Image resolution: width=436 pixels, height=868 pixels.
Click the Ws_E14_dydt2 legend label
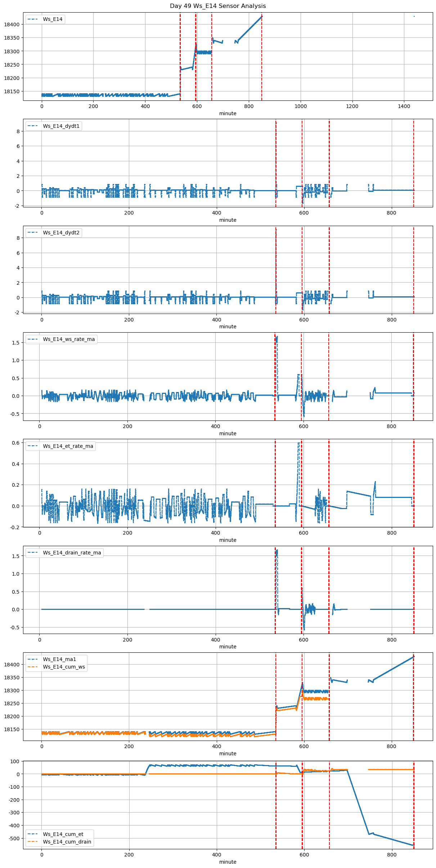(x=61, y=233)
